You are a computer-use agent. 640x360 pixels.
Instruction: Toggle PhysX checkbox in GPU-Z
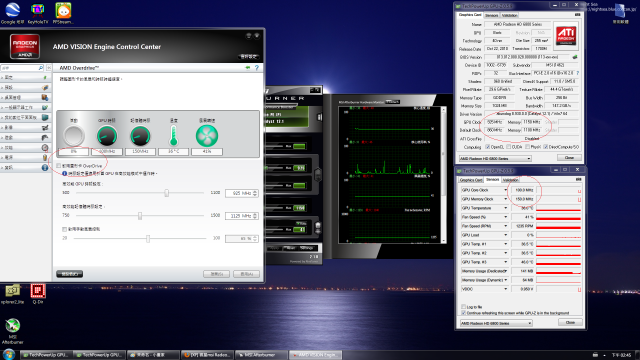tap(528, 147)
